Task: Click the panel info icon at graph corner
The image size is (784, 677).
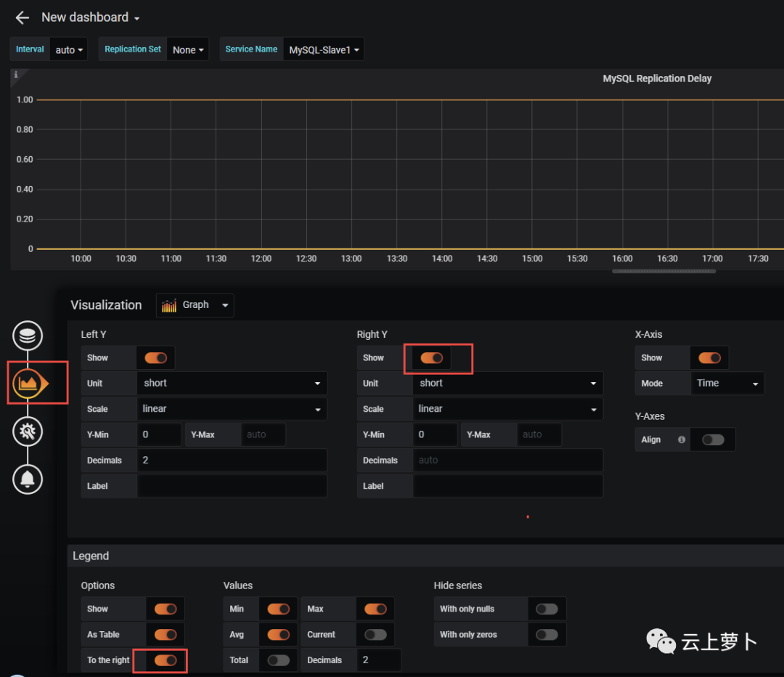Action: [x=16, y=75]
